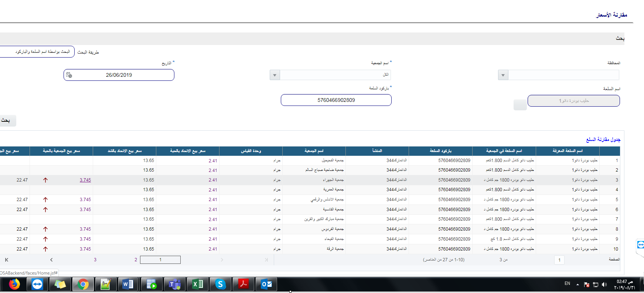The height and width of the screenshot is (293, 644).
Task: Click the EN language indicator in the tray
Action: (567, 283)
